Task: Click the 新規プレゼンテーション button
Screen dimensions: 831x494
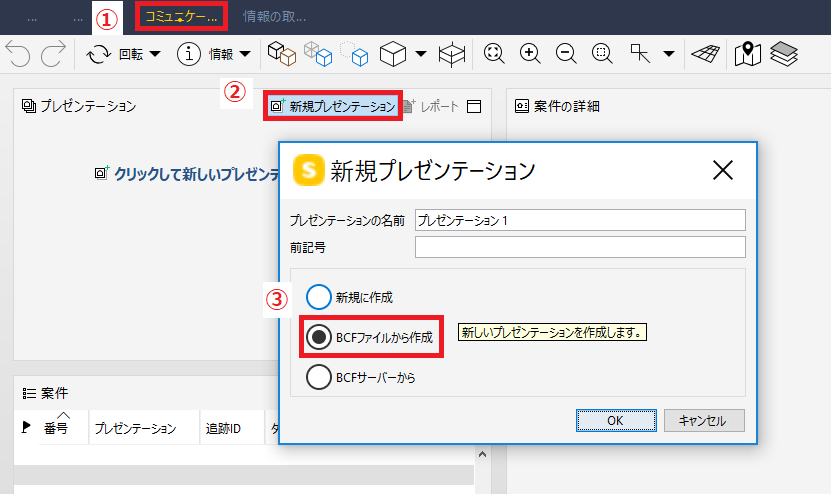Action: click(333, 106)
